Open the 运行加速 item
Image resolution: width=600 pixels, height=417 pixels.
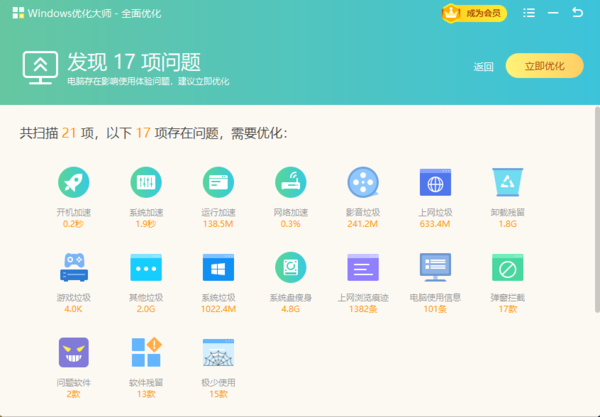[218, 182]
